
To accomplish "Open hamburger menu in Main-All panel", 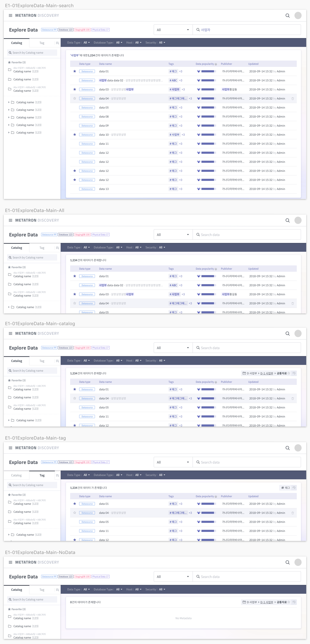I will pos(11,220).
